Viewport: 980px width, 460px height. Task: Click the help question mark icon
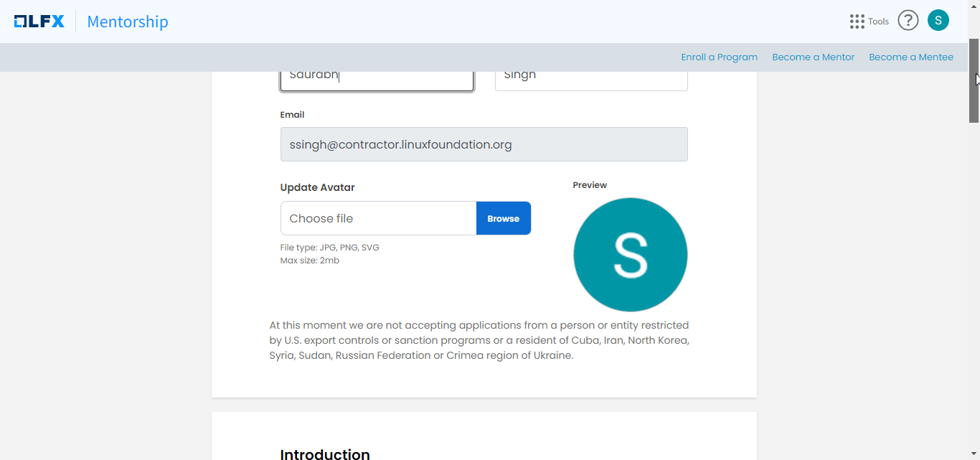(908, 21)
